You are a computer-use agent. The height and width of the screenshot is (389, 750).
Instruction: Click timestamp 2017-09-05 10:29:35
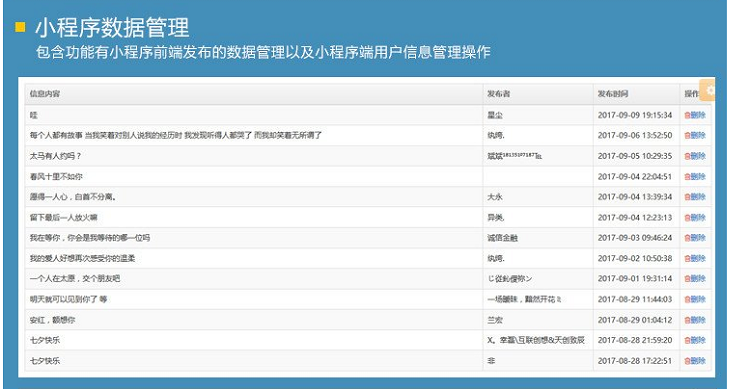[635, 156]
